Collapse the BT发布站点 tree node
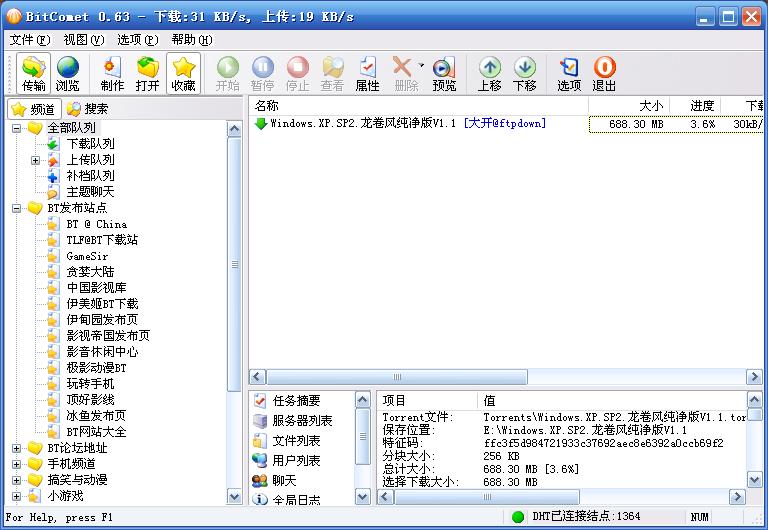Screen dimensions: 768x530 [16, 208]
